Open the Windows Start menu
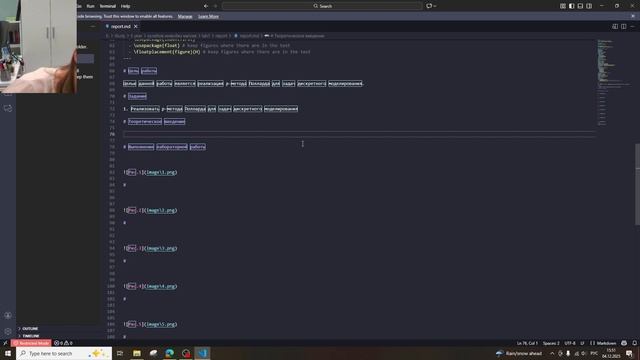The image size is (640, 360). pos(8,353)
